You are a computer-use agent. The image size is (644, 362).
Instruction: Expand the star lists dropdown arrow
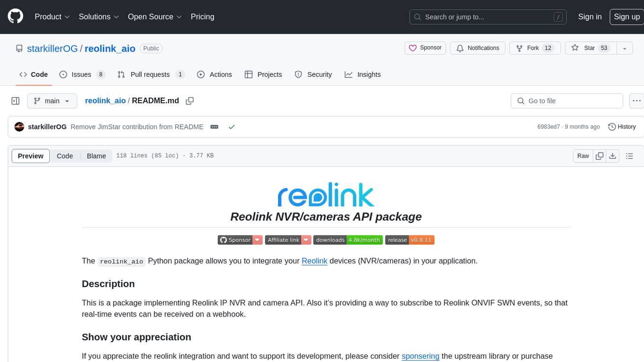coord(625,48)
